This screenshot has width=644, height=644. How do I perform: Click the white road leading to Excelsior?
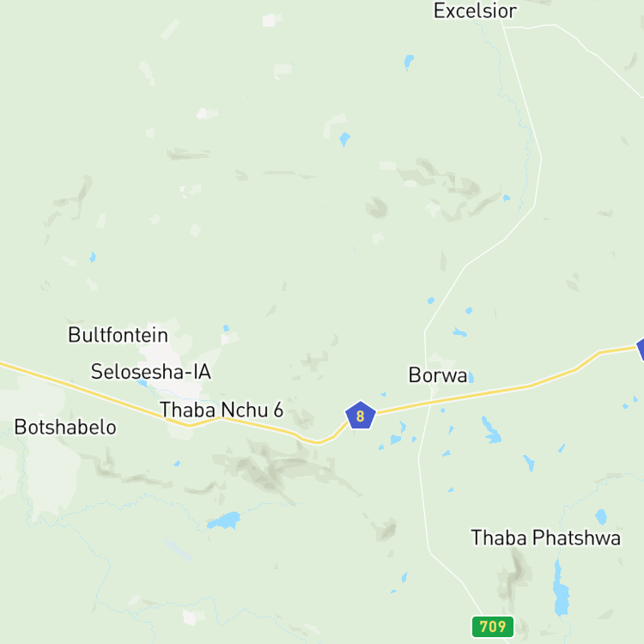pyautogui.click(x=521, y=90)
